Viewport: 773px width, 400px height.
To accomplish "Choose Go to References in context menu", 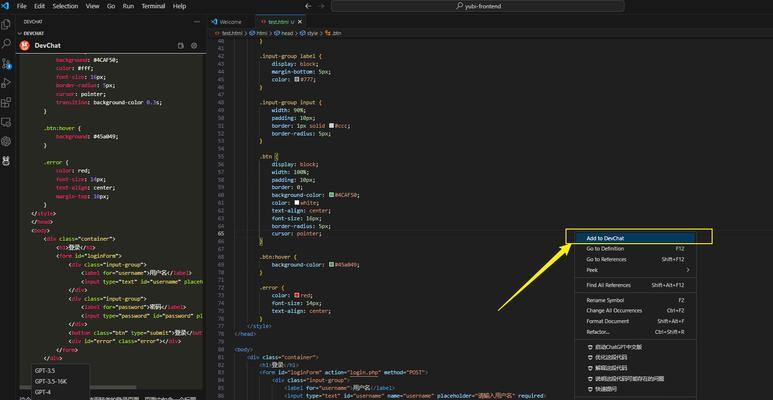I will tap(635, 259).
